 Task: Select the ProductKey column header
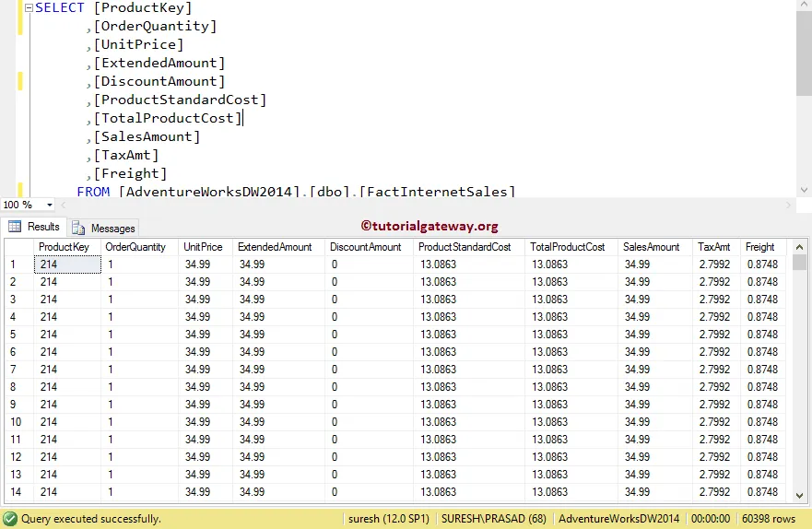click(67, 247)
